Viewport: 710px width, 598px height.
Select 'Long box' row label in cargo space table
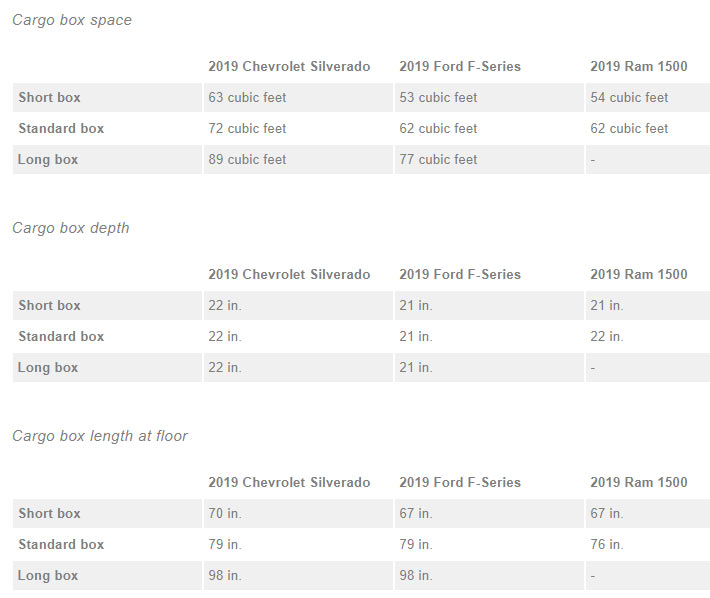48,160
